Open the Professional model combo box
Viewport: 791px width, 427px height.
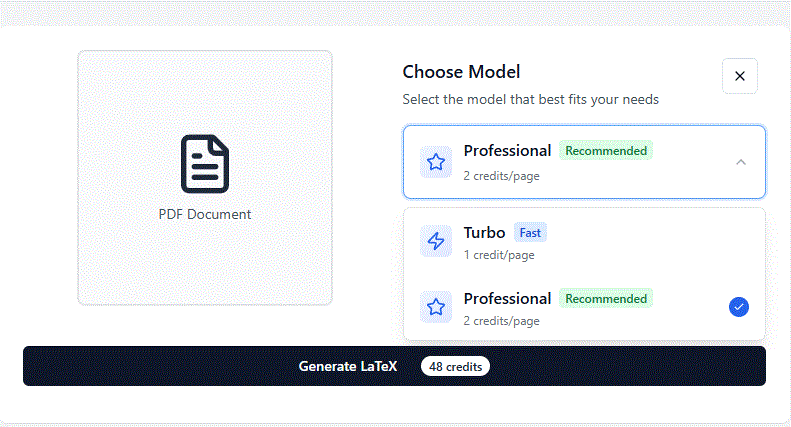(x=584, y=162)
